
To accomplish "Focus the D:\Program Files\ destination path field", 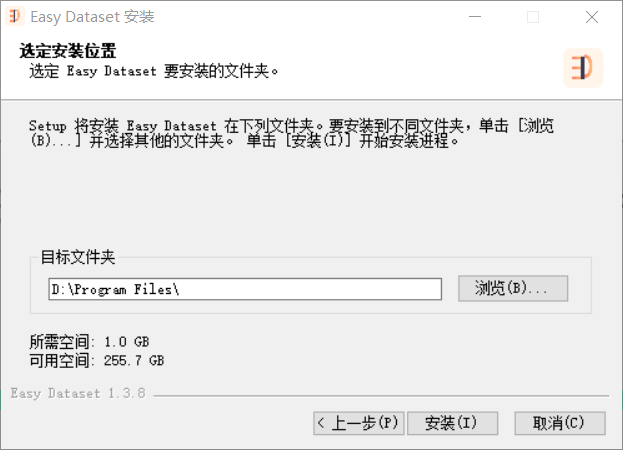I will pos(245,289).
